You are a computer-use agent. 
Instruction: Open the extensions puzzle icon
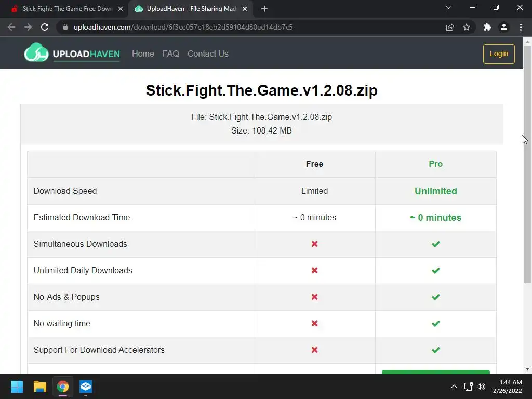pyautogui.click(x=487, y=27)
